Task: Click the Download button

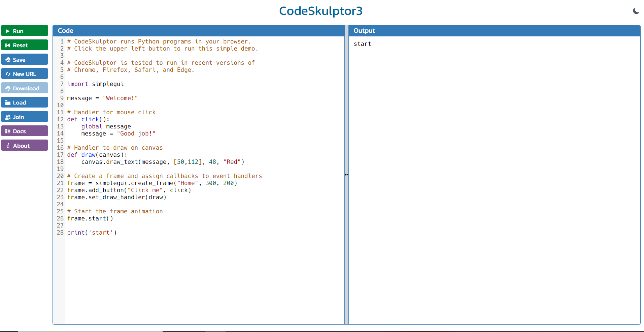Action: click(x=25, y=88)
